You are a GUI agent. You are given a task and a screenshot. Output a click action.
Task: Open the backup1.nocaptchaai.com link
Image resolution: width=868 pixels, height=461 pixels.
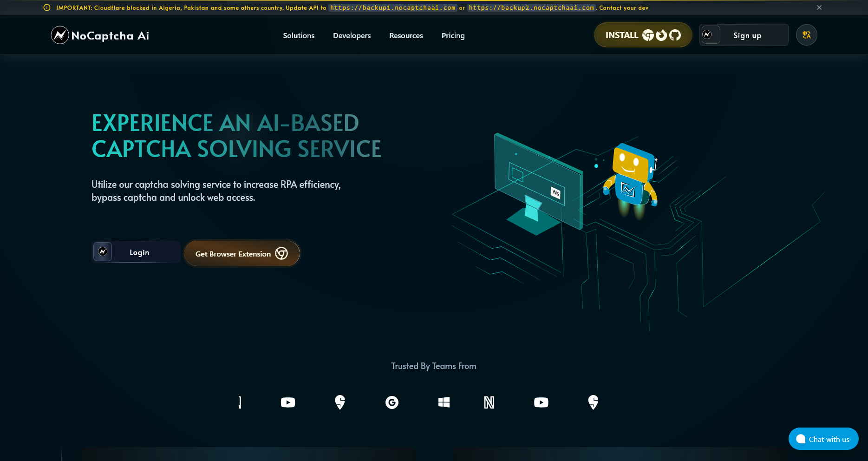pyautogui.click(x=393, y=8)
